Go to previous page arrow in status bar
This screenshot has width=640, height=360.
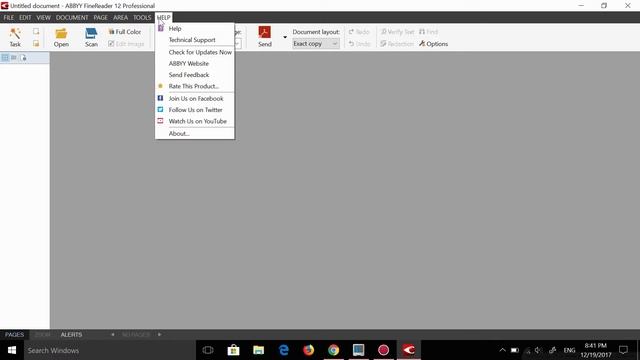113,334
